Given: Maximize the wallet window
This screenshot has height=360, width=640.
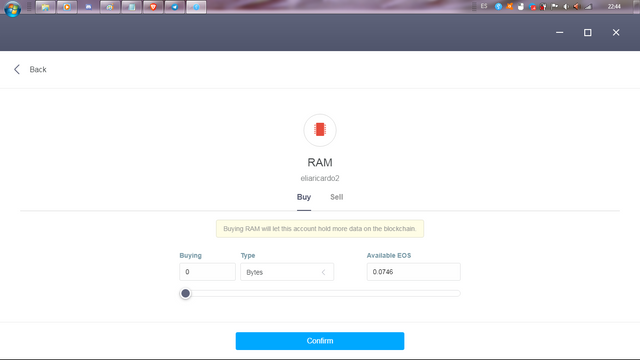Looking at the screenshot, I should click(587, 32).
